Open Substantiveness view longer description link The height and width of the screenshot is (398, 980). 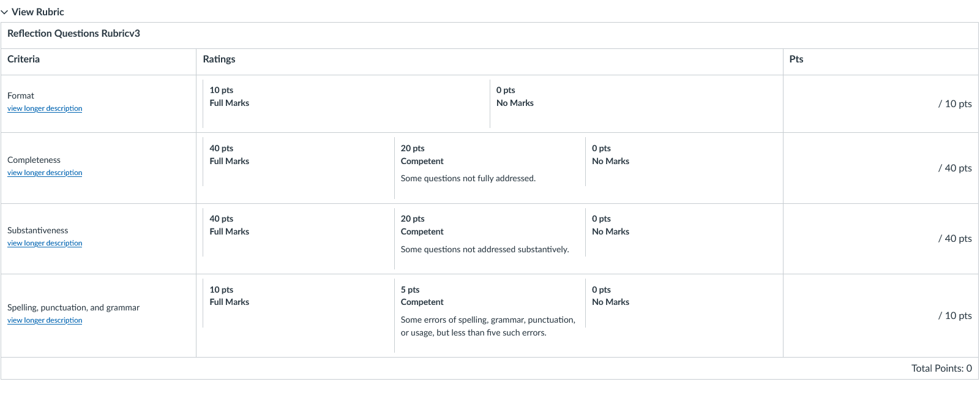tap(45, 243)
